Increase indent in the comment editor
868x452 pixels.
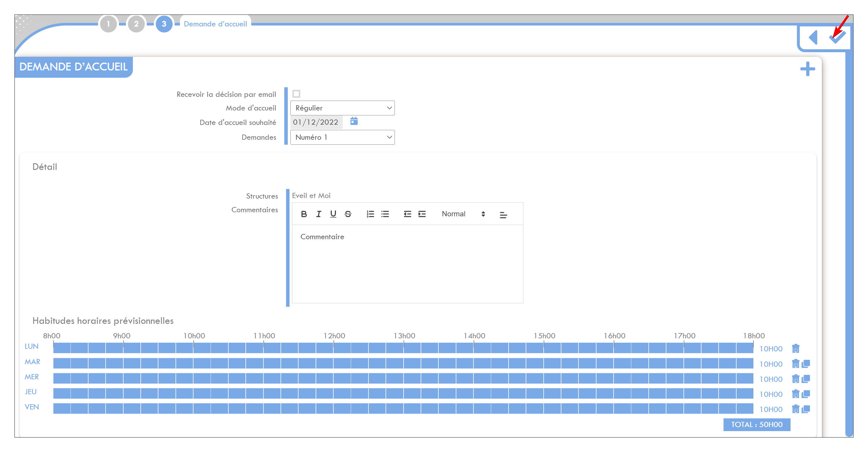(422, 214)
